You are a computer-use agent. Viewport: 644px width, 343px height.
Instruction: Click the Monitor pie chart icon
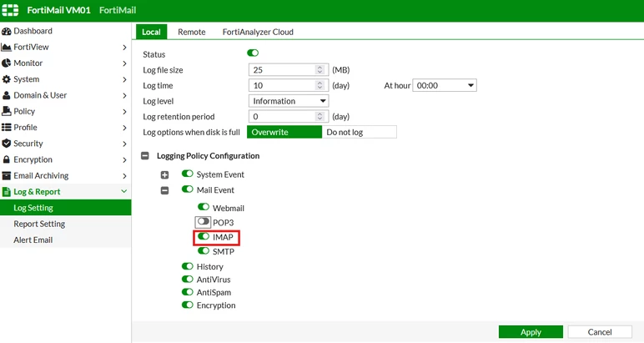pos(6,63)
